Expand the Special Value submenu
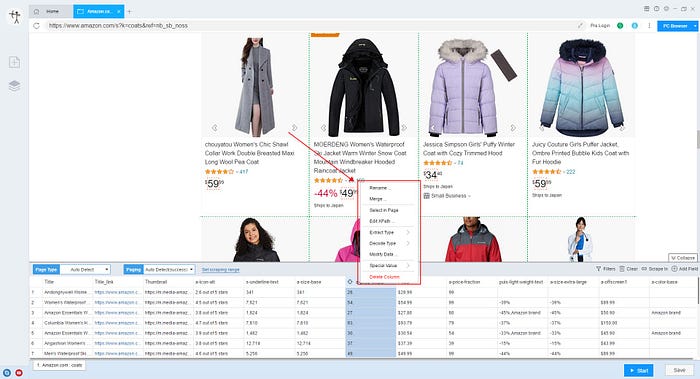This screenshot has height=379, width=700. point(388,266)
